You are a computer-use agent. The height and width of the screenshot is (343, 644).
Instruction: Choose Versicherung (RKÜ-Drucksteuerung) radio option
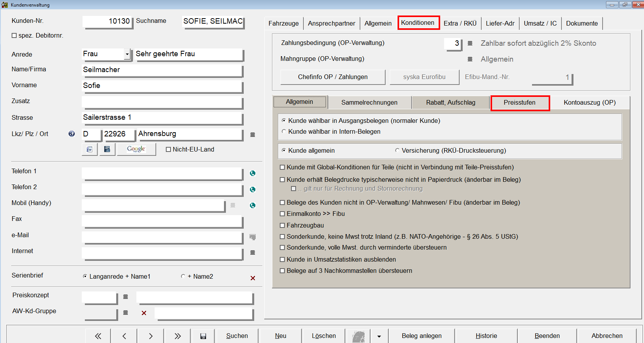click(x=397, y=150)
